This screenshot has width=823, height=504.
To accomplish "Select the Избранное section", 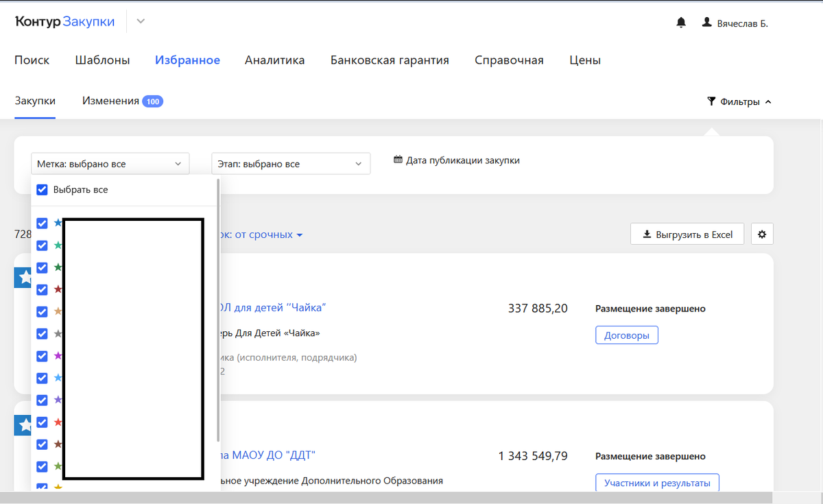I will 187,60.
